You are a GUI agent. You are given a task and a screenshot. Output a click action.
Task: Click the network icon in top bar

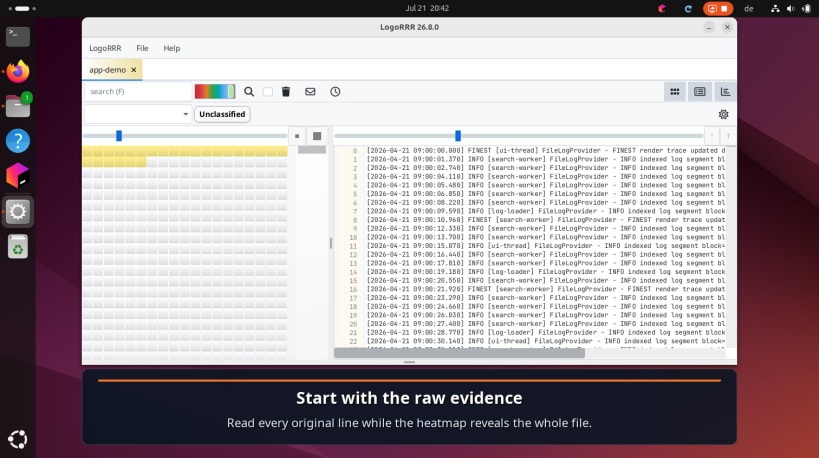[x=775, y=8]
